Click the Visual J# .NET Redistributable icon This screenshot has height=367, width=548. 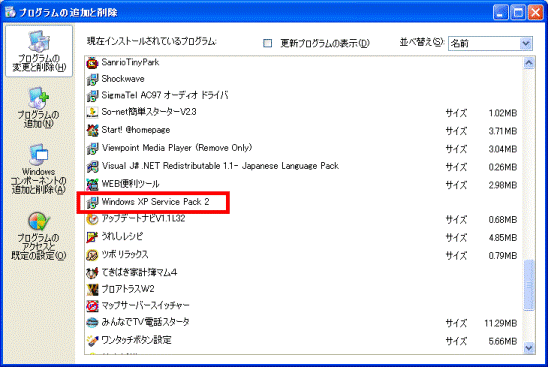coord(92,167)
